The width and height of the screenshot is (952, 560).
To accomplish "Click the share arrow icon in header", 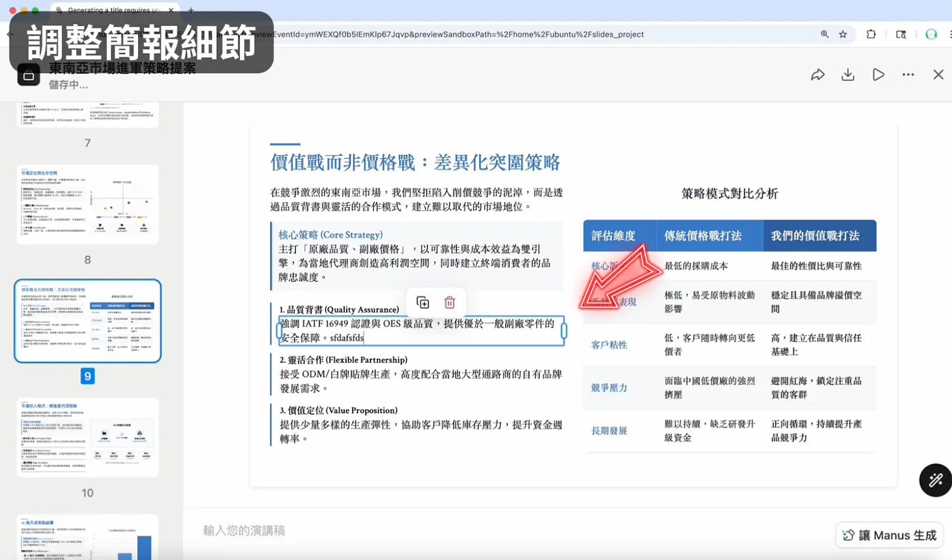I will tap(817, 75).
